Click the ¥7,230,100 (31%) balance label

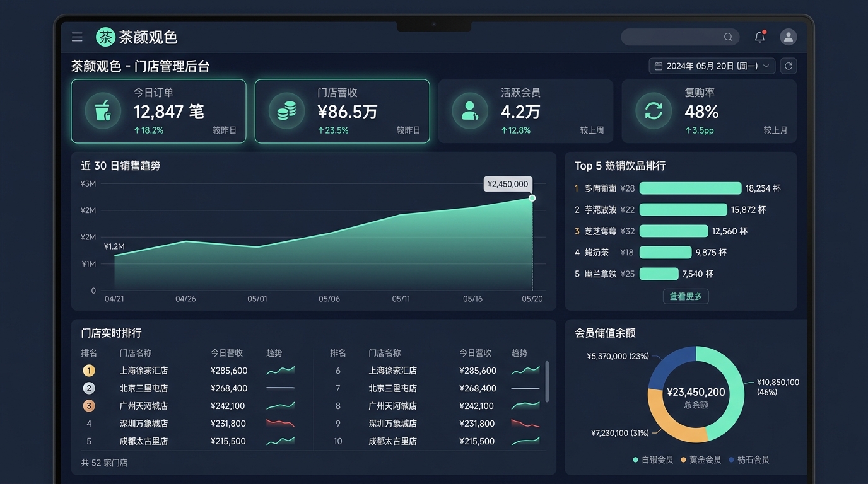point(620,433)
